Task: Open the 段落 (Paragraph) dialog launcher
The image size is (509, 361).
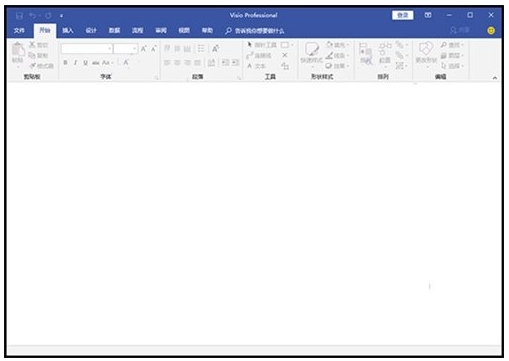Action: [x=239, y=78]
